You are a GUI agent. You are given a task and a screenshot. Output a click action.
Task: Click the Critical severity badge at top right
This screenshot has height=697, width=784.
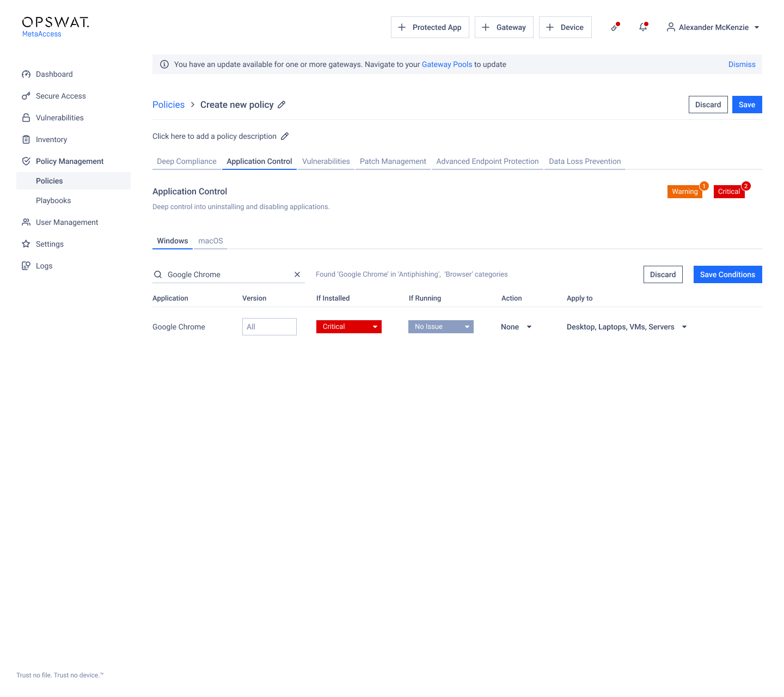point(729,191)
